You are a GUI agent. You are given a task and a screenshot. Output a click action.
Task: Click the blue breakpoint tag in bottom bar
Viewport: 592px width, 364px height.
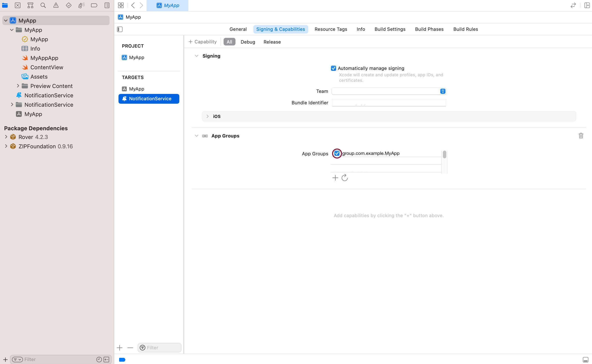pos(122,360)
